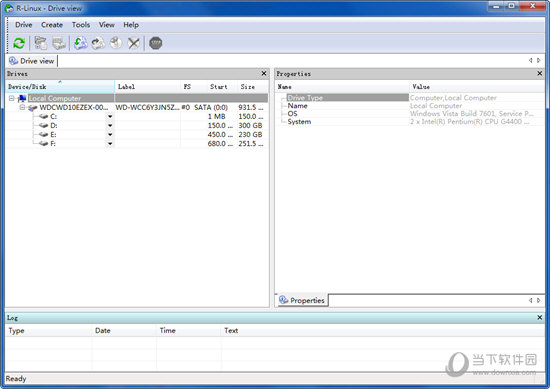This screenshot has width=550, height=389.
Task: Open the Tools menu
Action: 81,25
